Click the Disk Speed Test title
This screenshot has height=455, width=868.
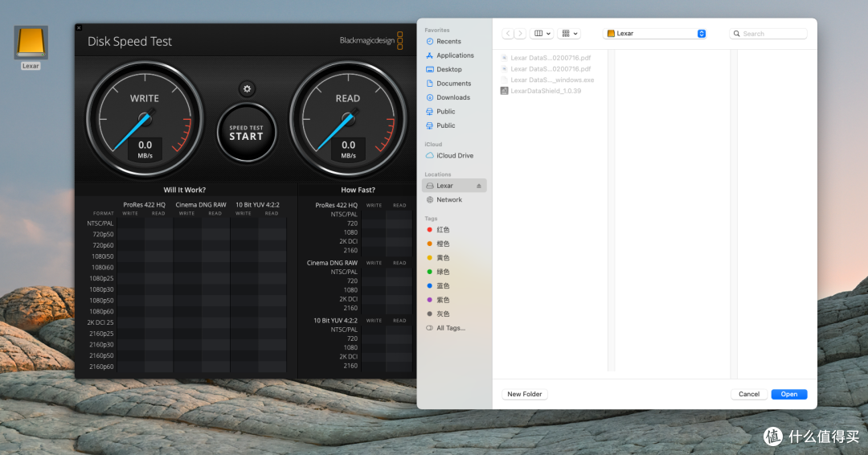click(129, 42)
